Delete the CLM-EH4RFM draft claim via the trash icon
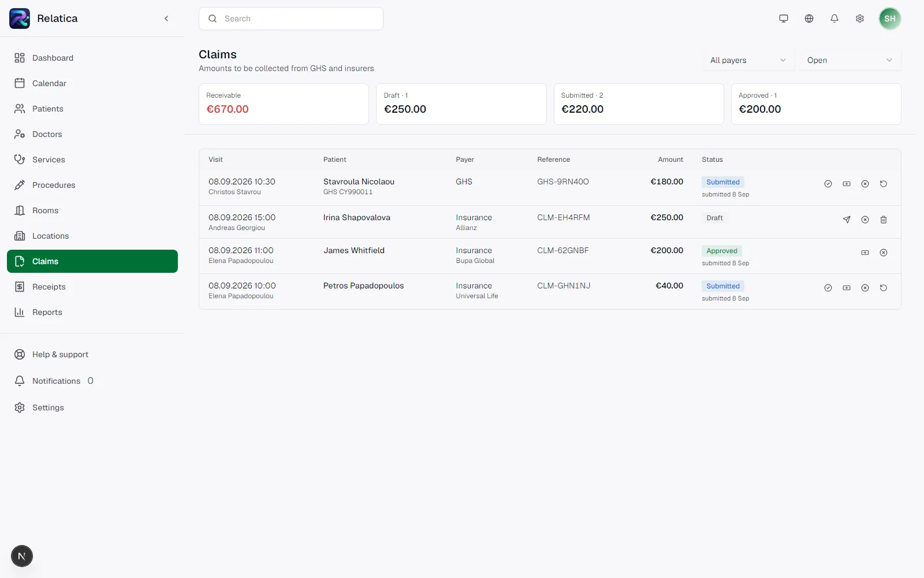Image resolution: width=924 pixels, height=578 pixels. 884,220
